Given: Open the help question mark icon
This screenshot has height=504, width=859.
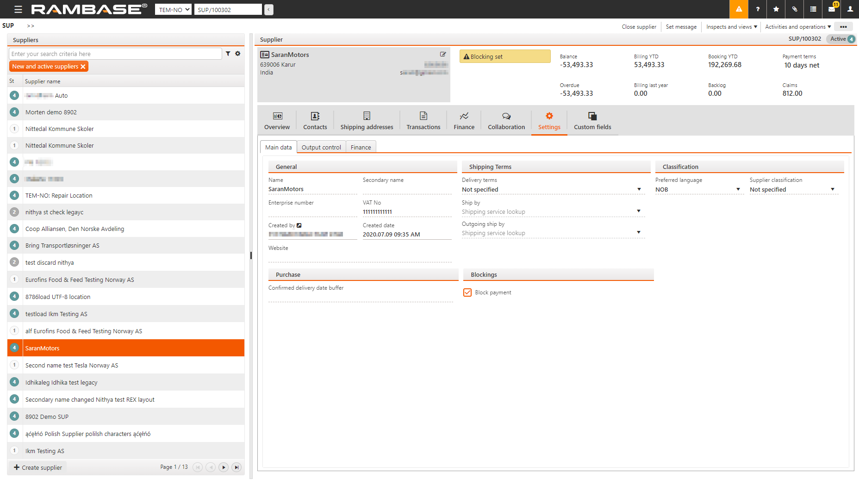Looking at the screenshot, I should (758, 9).
